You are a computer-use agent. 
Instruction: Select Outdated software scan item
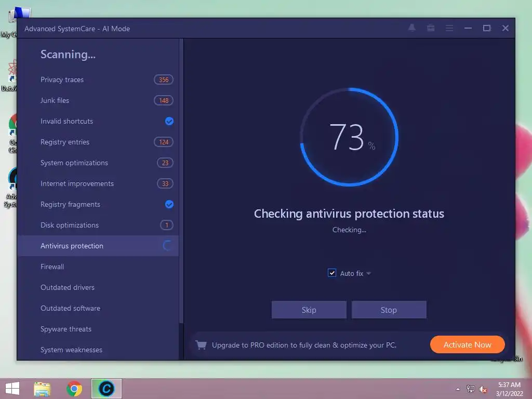[x=98, y=309]
